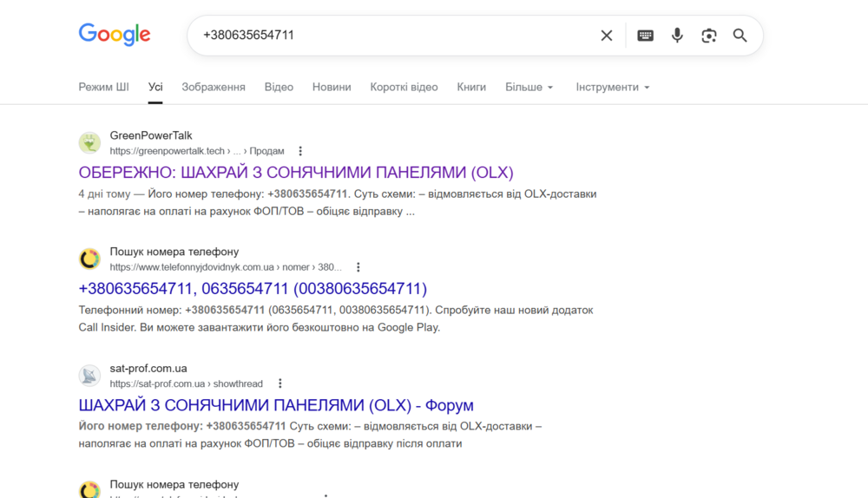868x498 pixels.
Task: Click sat-prof.com.ua showthread URL
Action: tap(186, 383)
